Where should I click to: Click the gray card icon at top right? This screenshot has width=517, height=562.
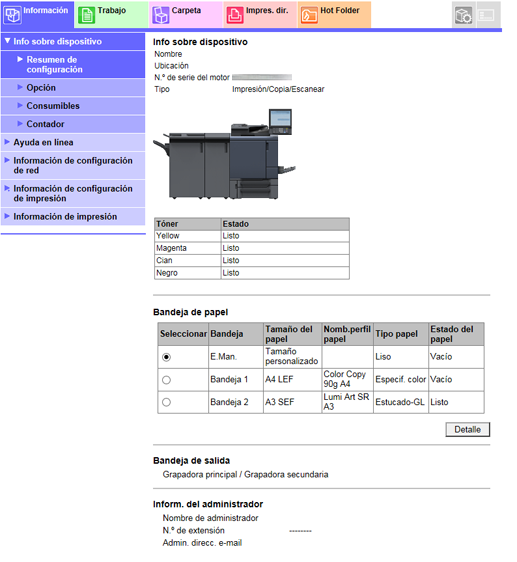point(487,15)
